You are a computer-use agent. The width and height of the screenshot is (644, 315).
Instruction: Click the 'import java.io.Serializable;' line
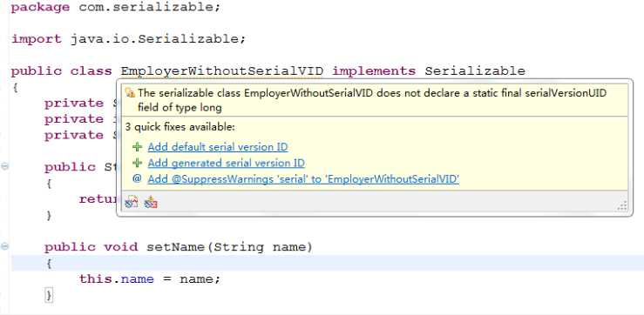coord(129,39)
